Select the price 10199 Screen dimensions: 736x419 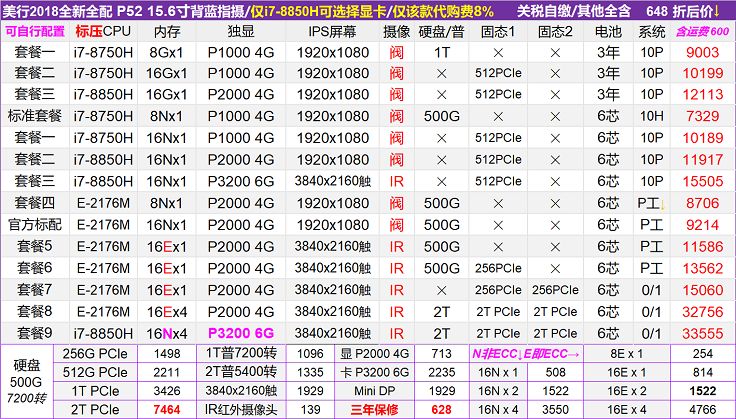703,73
